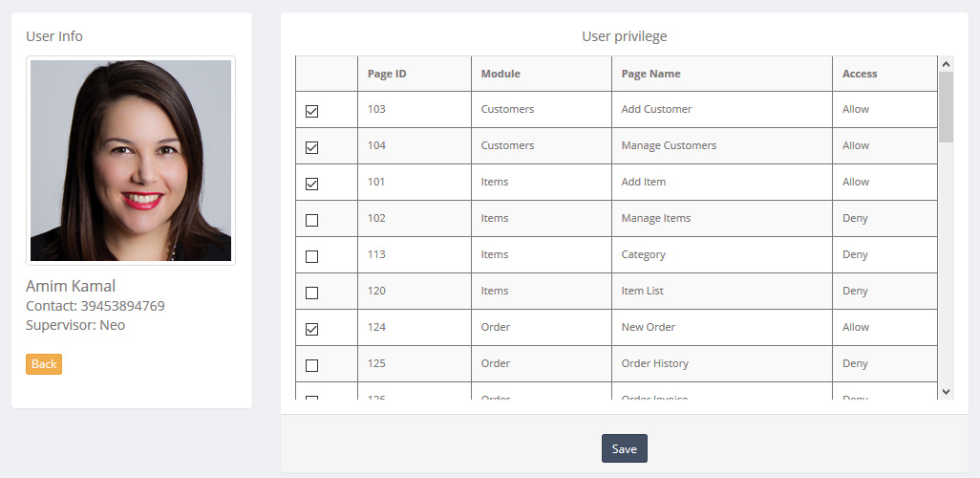This screenshot has height=478, width=980.
Task: Uncheck the Add Item privilege checkbox
Action: point(311,184)
